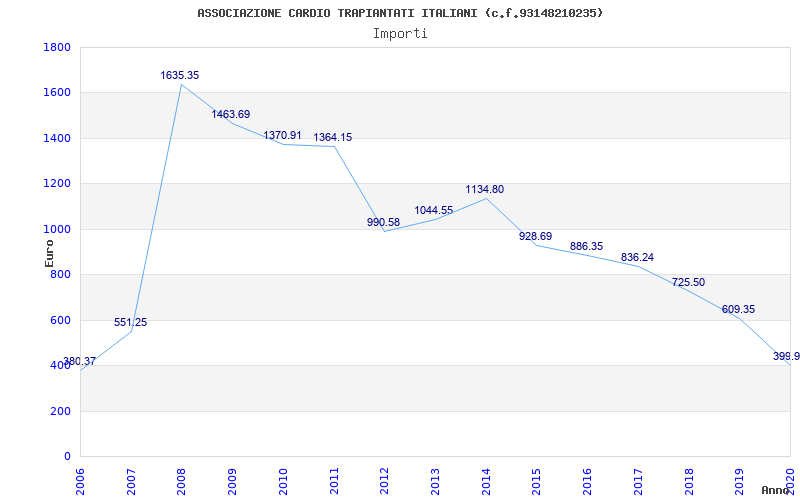Select the 1044.55 data label

(434, 211)
